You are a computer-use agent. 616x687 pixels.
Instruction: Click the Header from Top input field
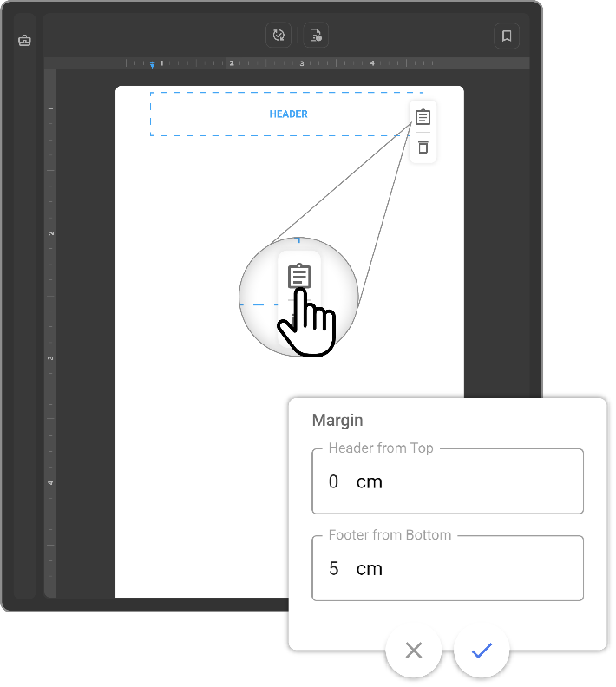point(447,481)
